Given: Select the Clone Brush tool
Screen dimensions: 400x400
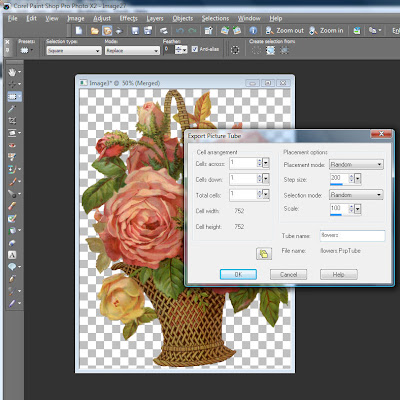Looking at the screenshot, I should [x=12, y=169].
